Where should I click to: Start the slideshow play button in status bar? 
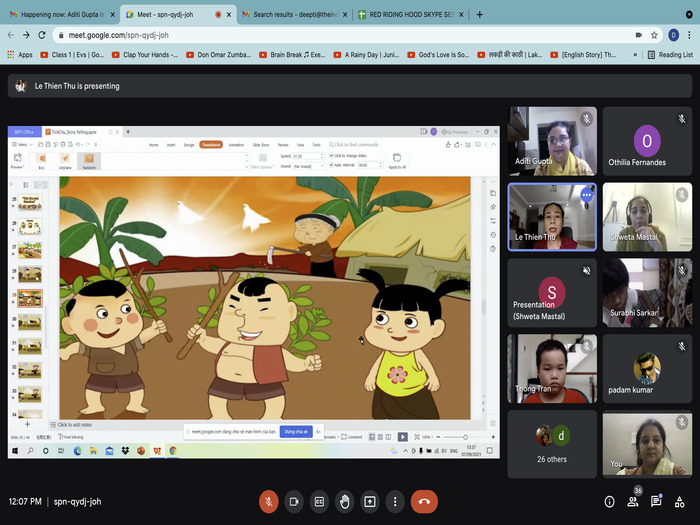403,437
